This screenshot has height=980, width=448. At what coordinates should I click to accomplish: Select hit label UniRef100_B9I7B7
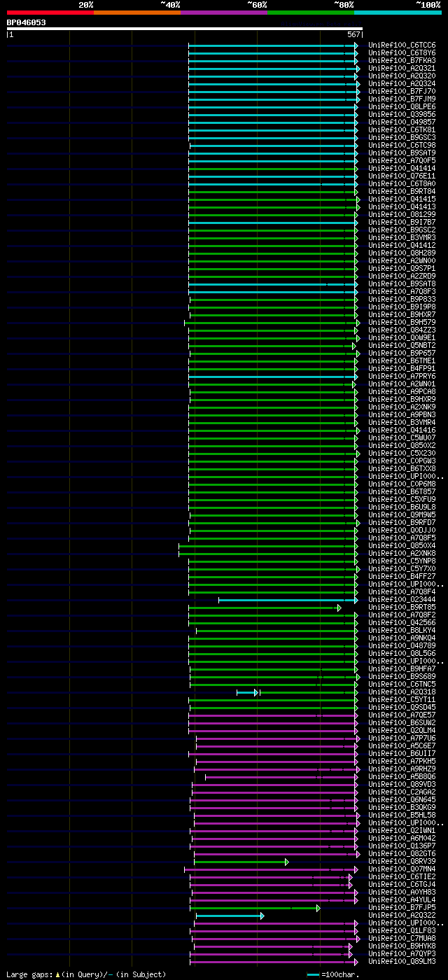coord(402,223)
